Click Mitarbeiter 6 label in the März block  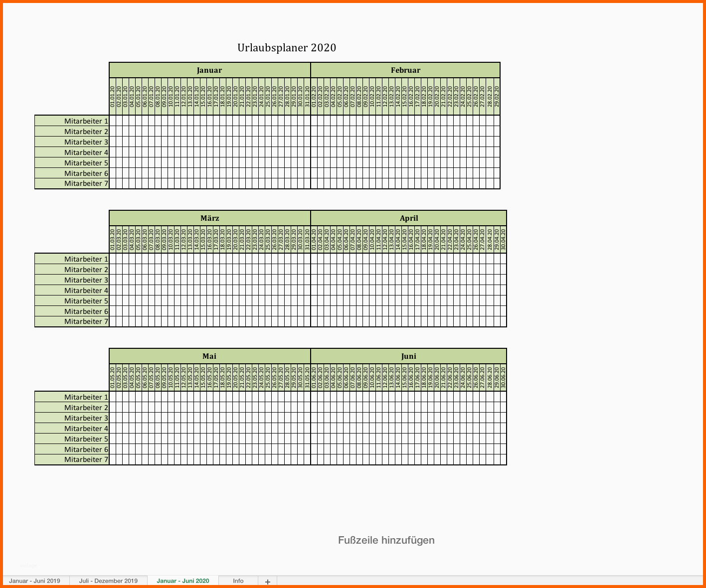(72, 311)
